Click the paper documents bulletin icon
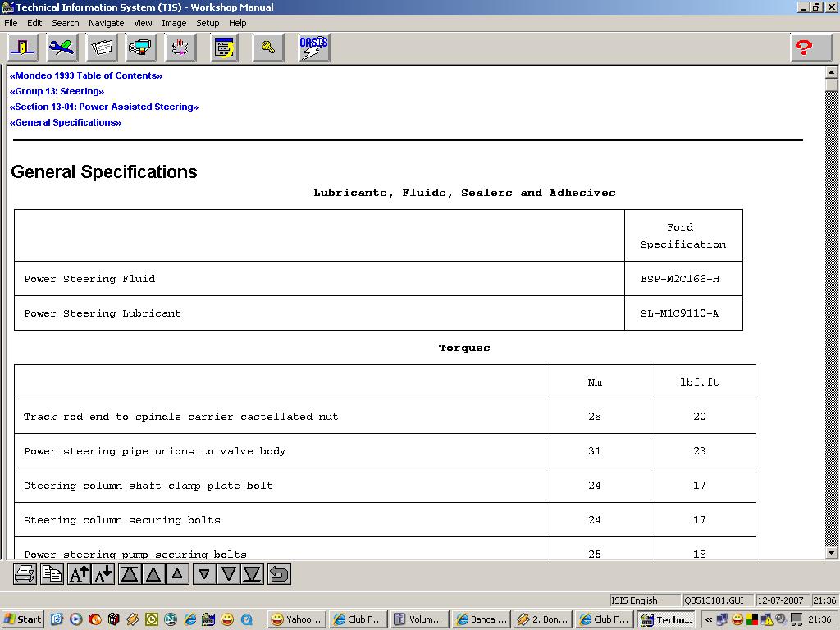 pos(102,48)
